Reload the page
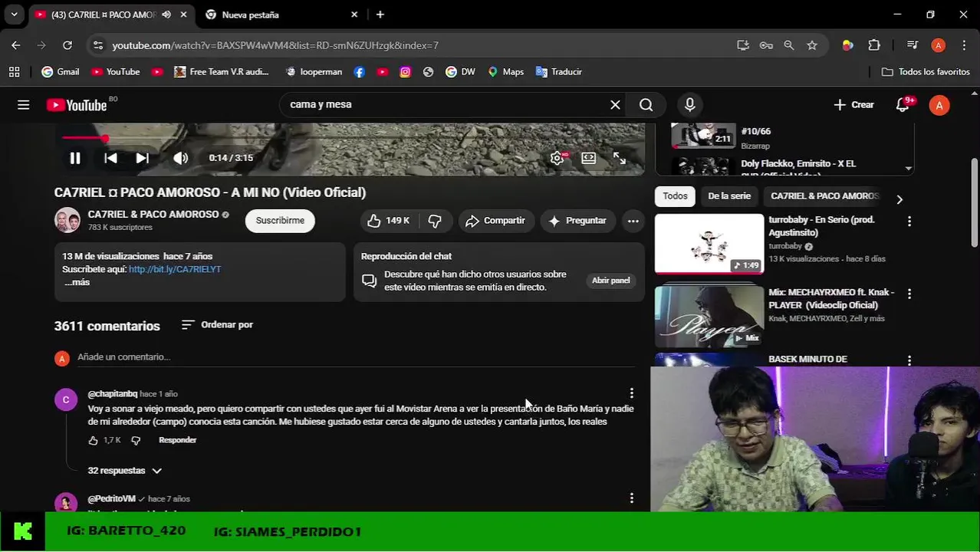The width and height of the screenshot is (980, 552). [x=67, y=45]
